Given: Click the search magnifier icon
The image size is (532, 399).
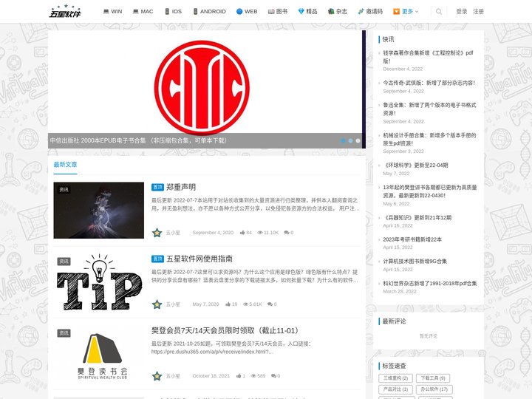Looking at the screenshot, I should click(x=439, y=12).
